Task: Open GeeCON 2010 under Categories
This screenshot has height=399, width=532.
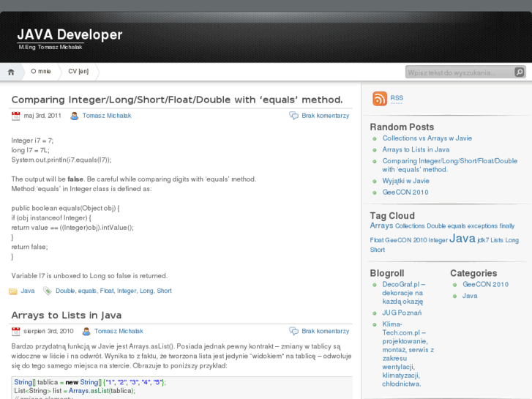Action: click(485, 285)
